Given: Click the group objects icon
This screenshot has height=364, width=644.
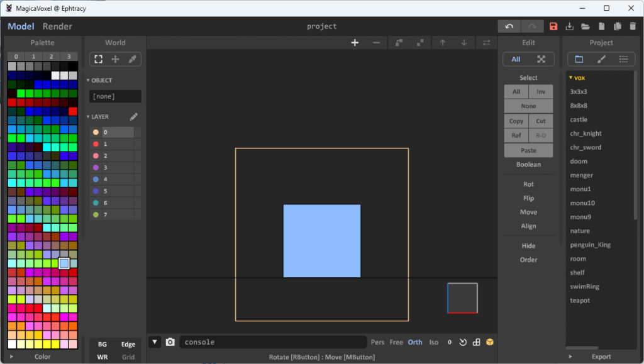Looking at the screenshot, I should (x=399, y=43).
